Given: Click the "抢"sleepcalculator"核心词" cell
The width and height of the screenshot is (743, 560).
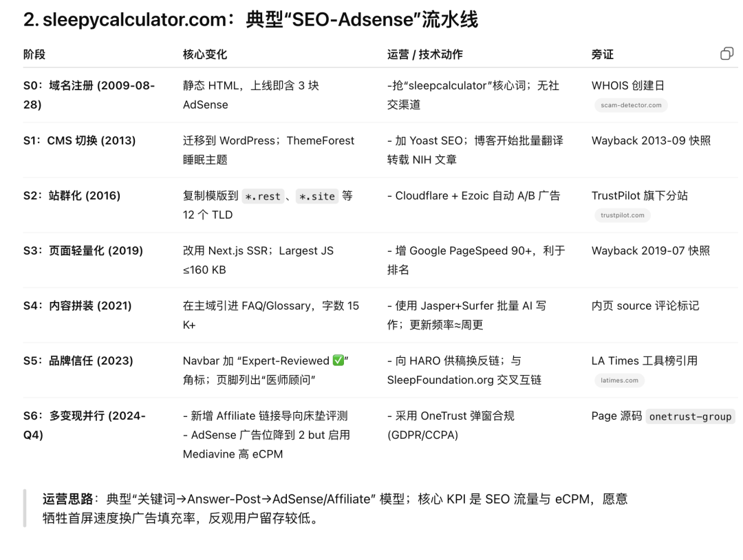Looking at the screenshot, I should pos(473,95).
